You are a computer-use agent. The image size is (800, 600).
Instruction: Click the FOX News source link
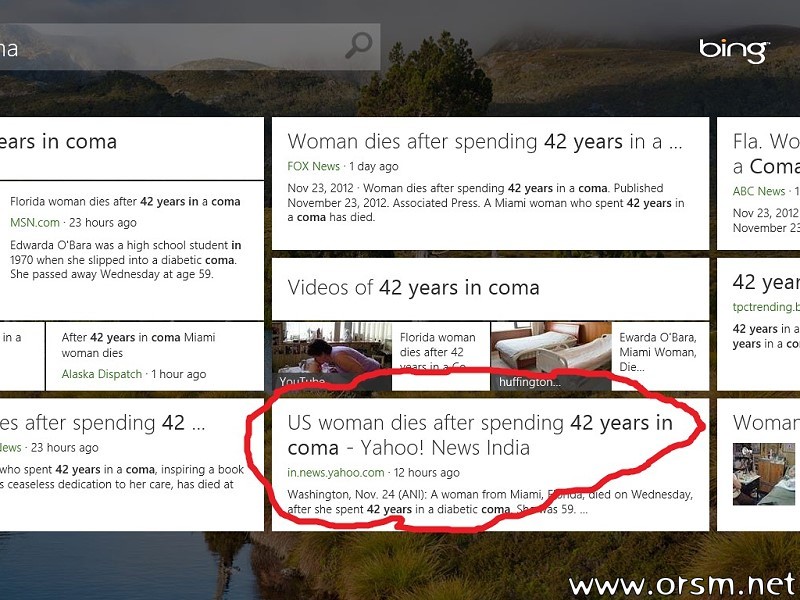[x=313, y=166]
